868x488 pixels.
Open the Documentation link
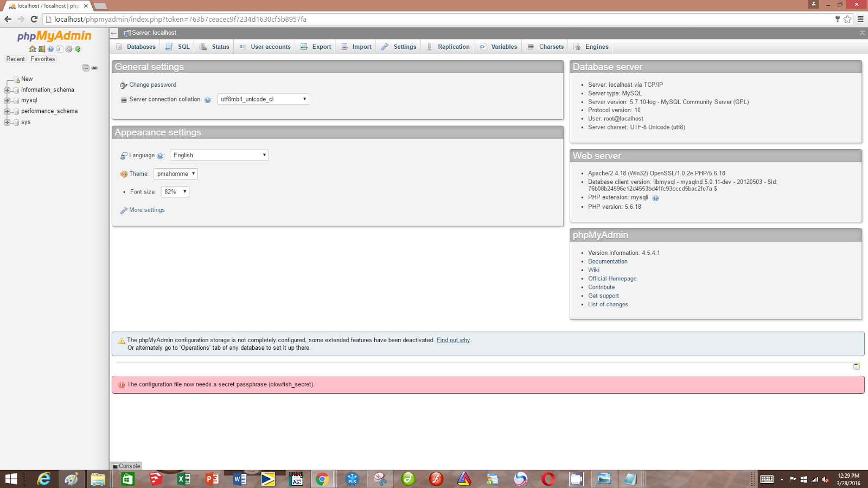pyautogui.click(x=608, y=261)
